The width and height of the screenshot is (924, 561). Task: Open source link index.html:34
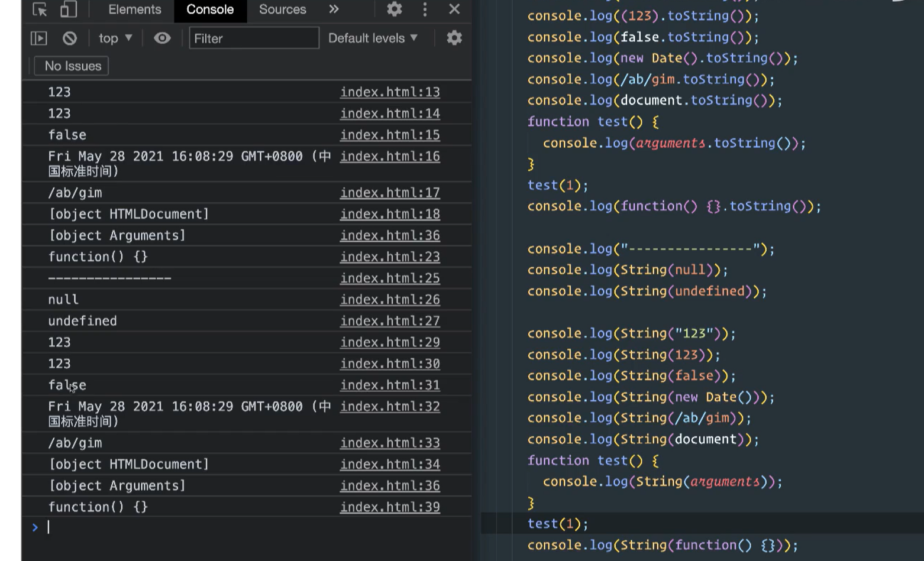click(x=390, y=464)
